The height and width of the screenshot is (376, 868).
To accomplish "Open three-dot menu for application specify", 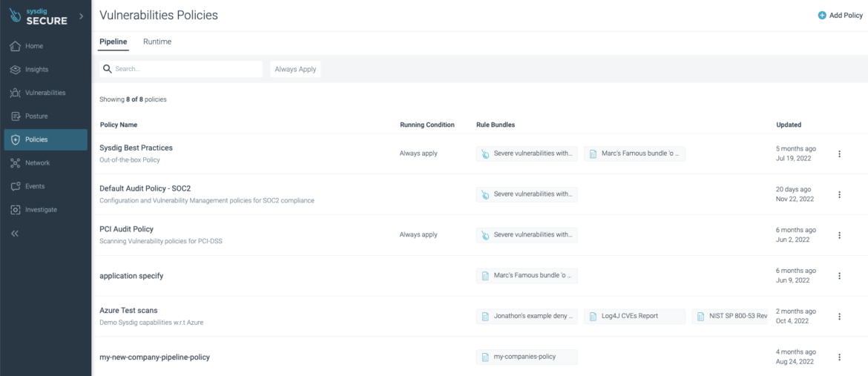I will [839, 276].
